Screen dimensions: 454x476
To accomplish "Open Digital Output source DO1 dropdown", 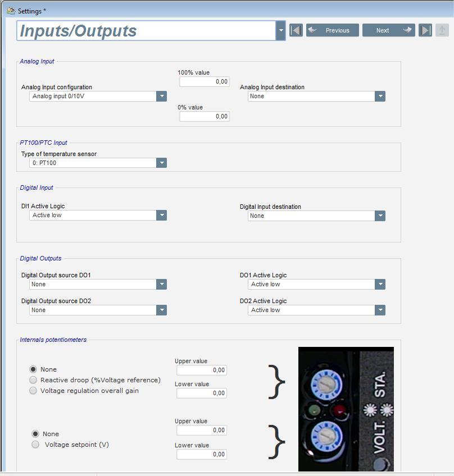I will point(162,284).
